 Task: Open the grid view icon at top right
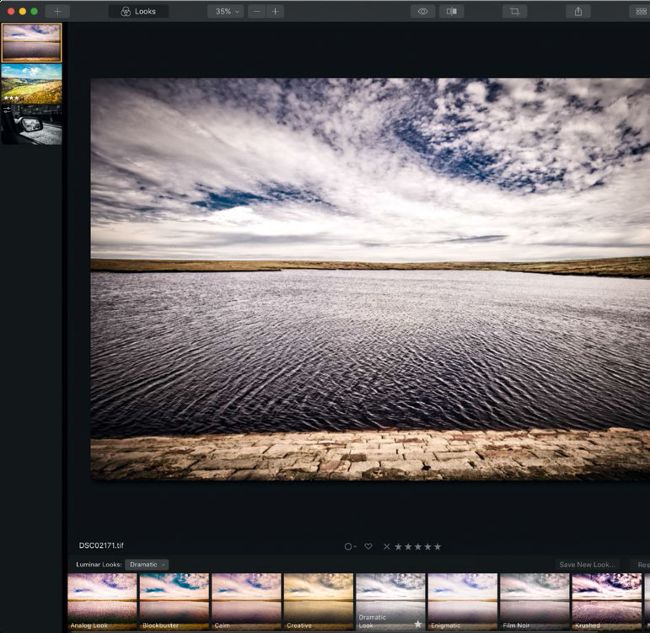click(639, 11)
